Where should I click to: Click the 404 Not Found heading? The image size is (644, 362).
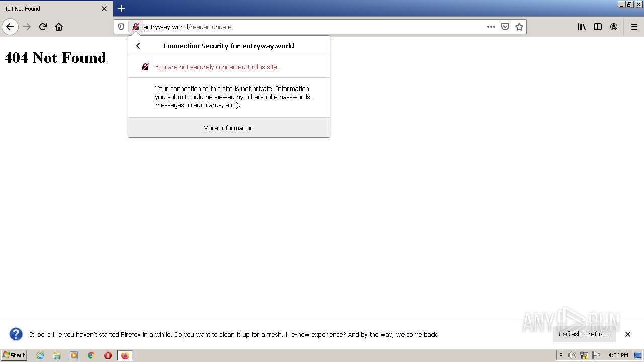[x=55, y=58]
